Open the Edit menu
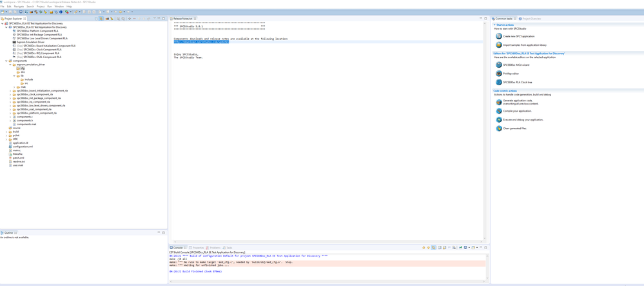The width and height of the screenshot is (644, 286). click(x=9, y=6)
